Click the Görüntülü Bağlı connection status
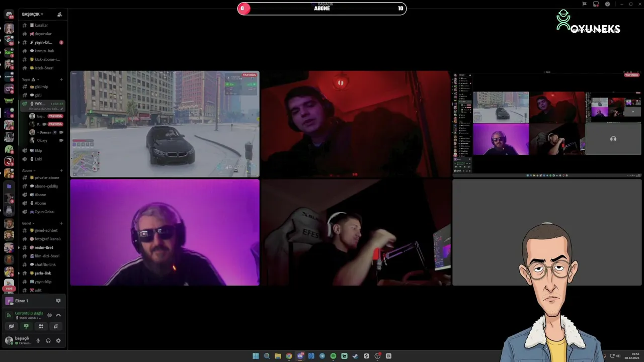Viewport: 644px width, 362px height. [x=29, y=313]
